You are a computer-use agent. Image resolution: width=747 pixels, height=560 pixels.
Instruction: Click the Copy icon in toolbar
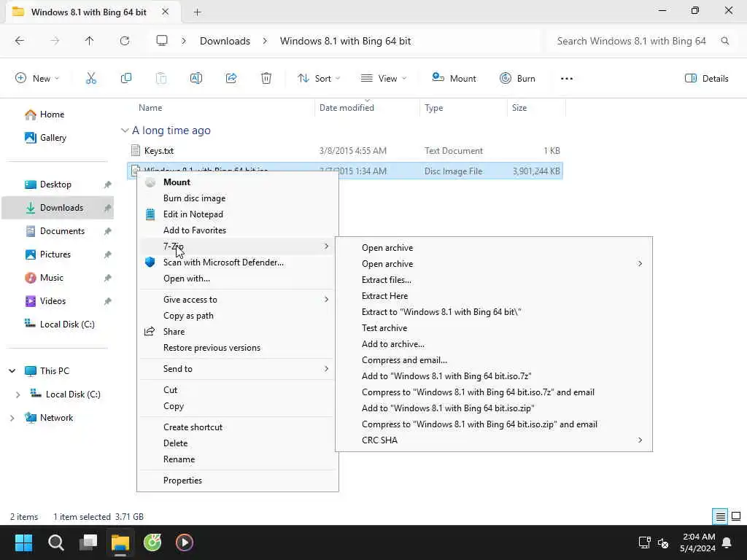[126, 79]
